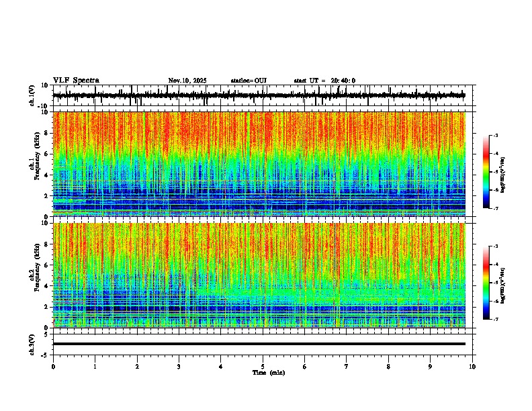Image resolution: width=532 pixels, height=411 pixels.
Task: Click the '-3' label on ch.1 color bar
Action: click(x=495, y=135)
